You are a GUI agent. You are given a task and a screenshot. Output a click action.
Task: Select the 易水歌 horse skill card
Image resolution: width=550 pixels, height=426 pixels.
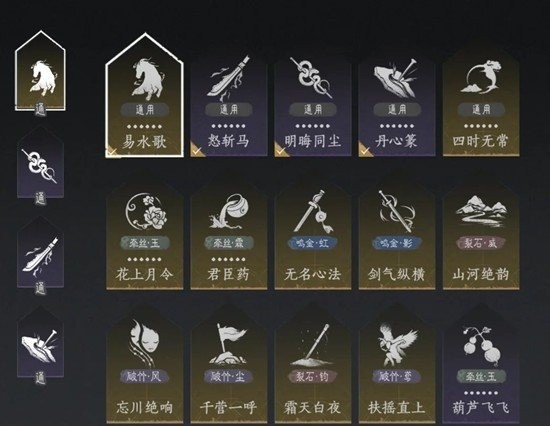coord(144,96)
